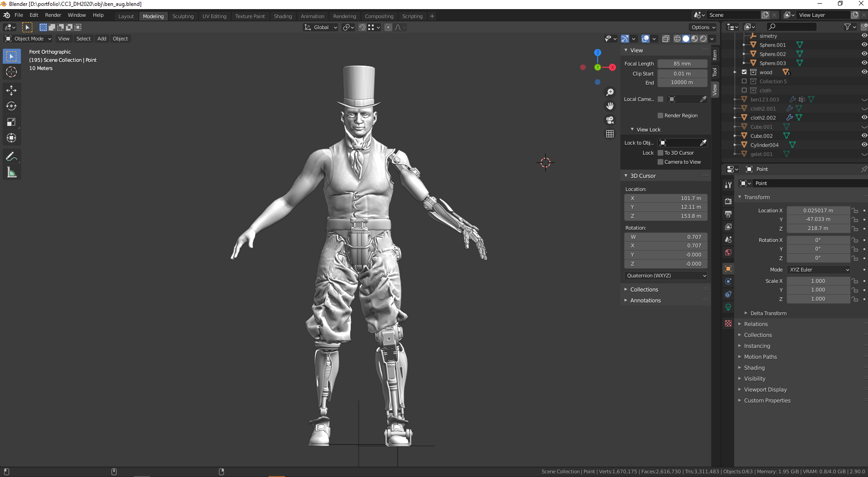This screenshot has width=868, height=477.
Task: Open the Output properties tab icon
Action: (x=728, y=214)
